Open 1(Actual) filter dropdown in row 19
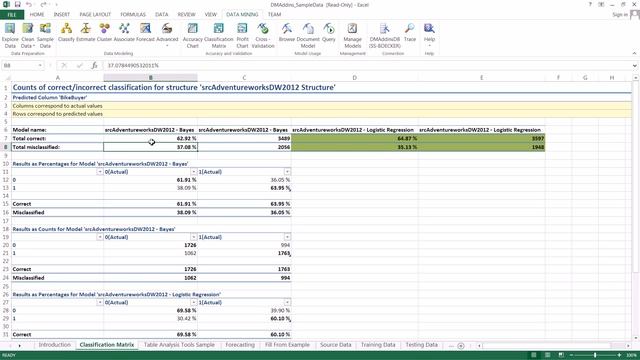This screenshot has width=640, height=360. [287, 237]
